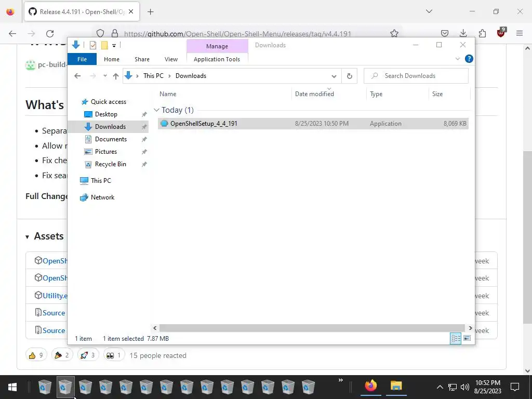Click the Explorer horizontal scrollbar
Viewport: 532px width, 399px height.
click(x=312, y=328)
